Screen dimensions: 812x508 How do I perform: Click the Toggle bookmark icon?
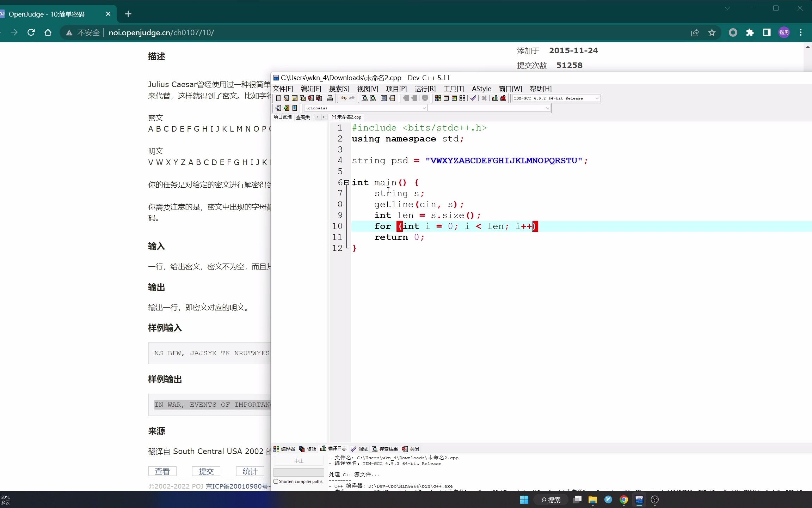pyautogui.click(x=295, y=108)
